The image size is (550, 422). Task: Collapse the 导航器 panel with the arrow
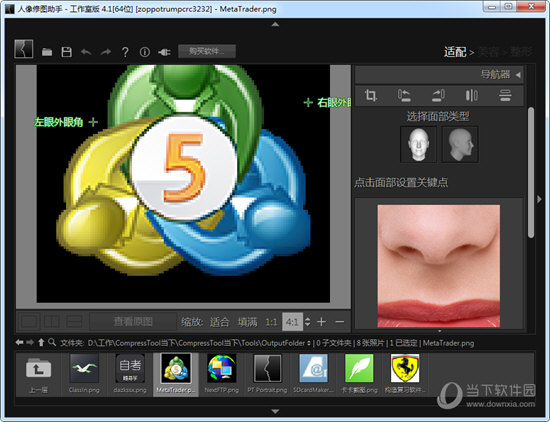pos(518,75)
